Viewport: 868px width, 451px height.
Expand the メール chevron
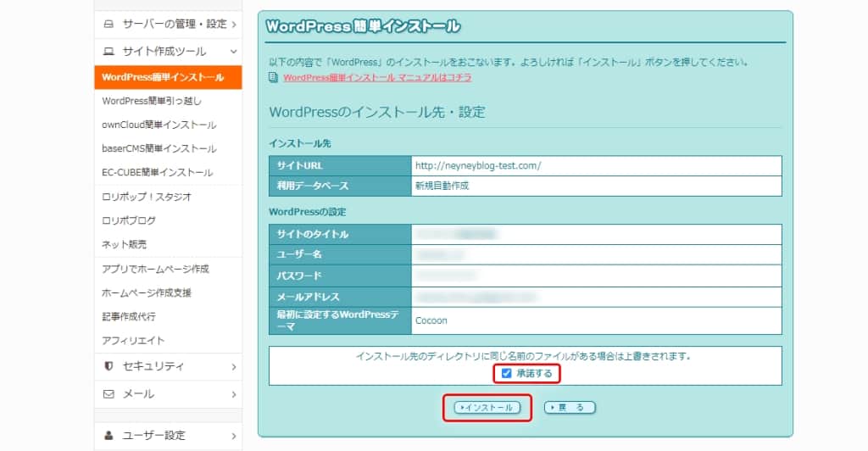(234, 394)
